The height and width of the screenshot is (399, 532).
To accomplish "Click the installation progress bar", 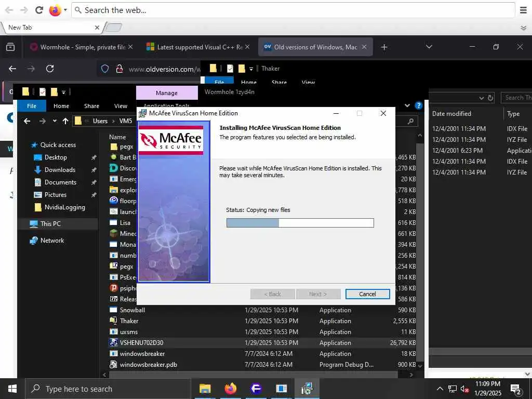I will click(x=300, y=222).
